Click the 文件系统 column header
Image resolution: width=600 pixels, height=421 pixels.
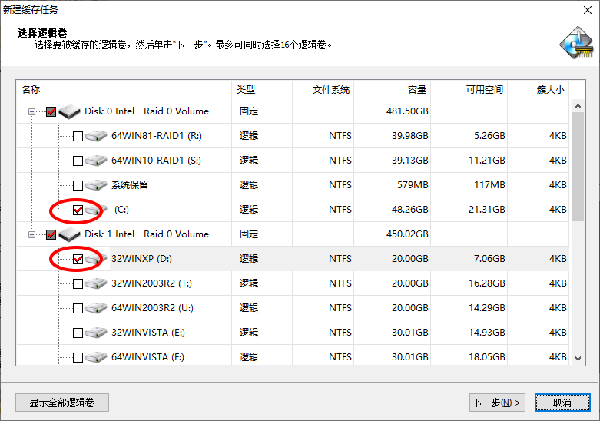[323, 90]
